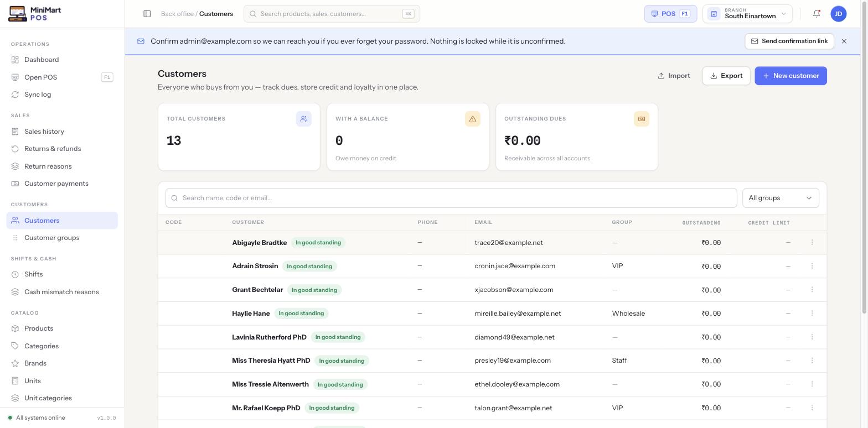Open the All groups filter dropdown
Screen dimensions: 868x428
[x=781, y=198]
